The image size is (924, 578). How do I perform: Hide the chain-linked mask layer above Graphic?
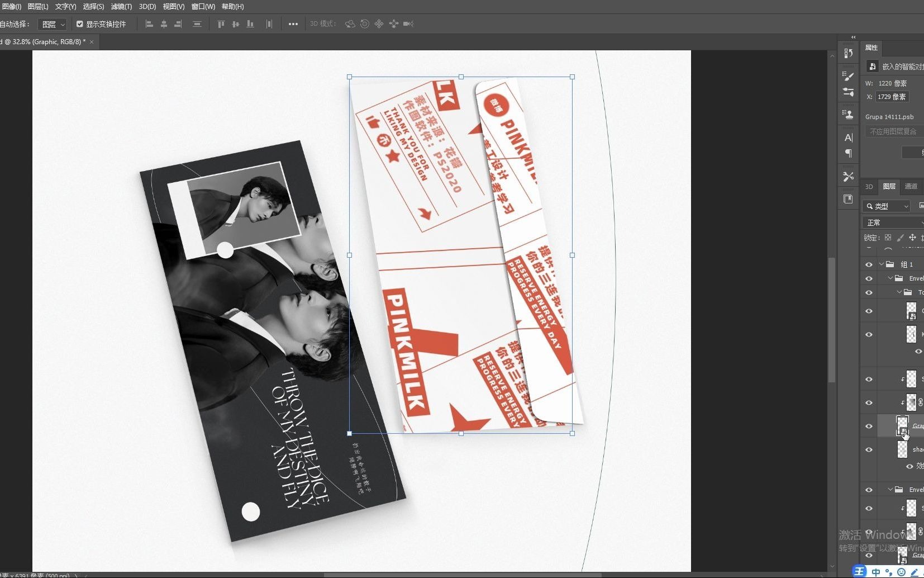point(869,402)
